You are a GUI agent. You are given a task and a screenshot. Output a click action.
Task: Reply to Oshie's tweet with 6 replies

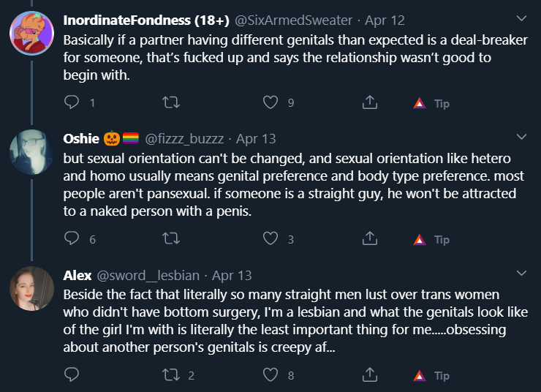[x=72, y=238]
